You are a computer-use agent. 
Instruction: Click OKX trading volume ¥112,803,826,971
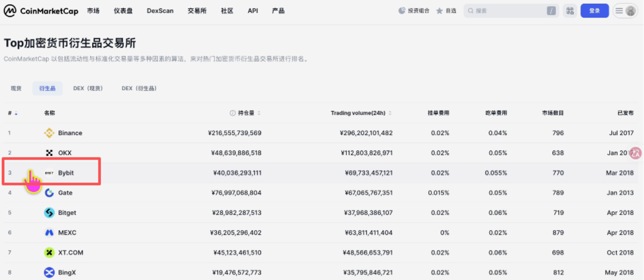click(367, 153)
